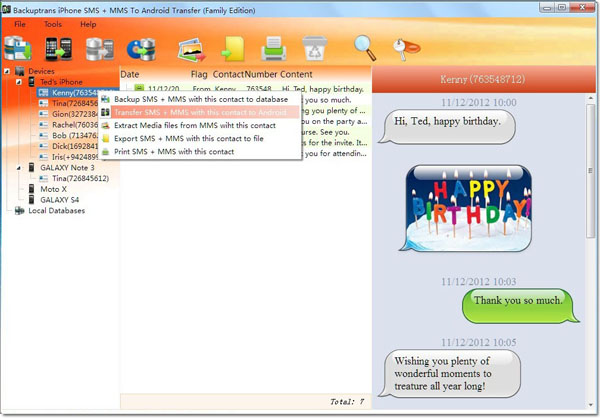This screenshot has width=600, height=418.
Task: Open the File menu
Action: (20, 24)
